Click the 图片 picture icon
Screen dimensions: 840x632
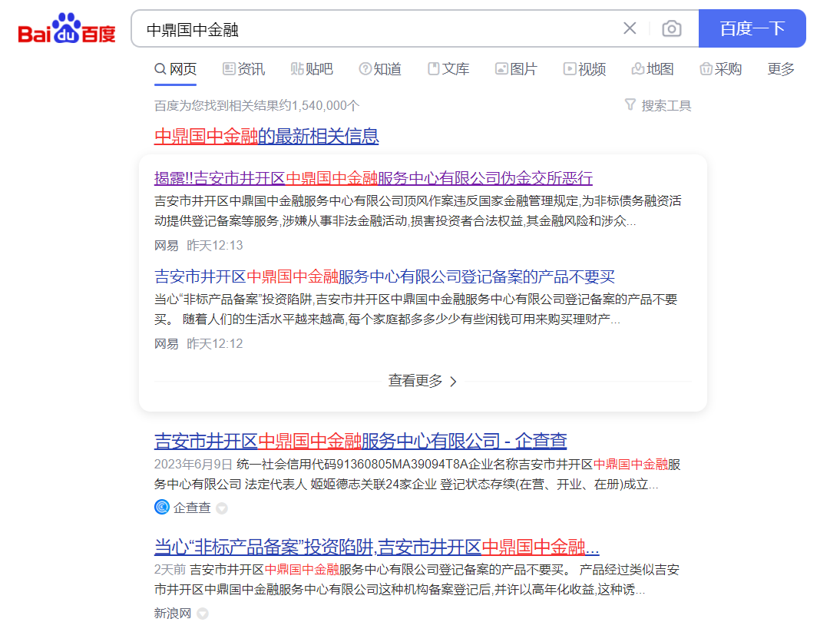(x=501, y=68)
